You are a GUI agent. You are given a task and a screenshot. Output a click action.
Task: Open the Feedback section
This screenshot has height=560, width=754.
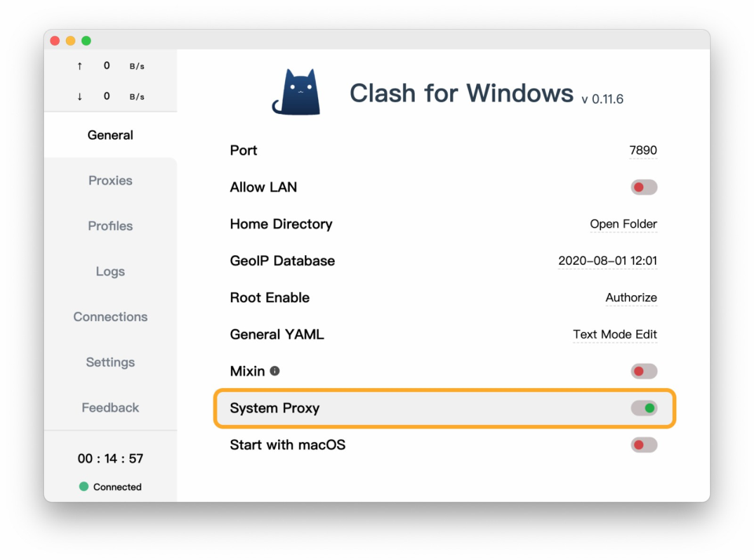(110, 408)
